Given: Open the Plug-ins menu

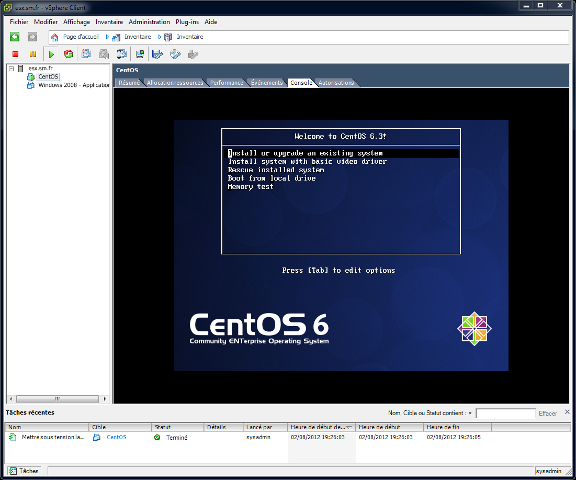Looking at the screenshot, I should [x=187, y=22].
